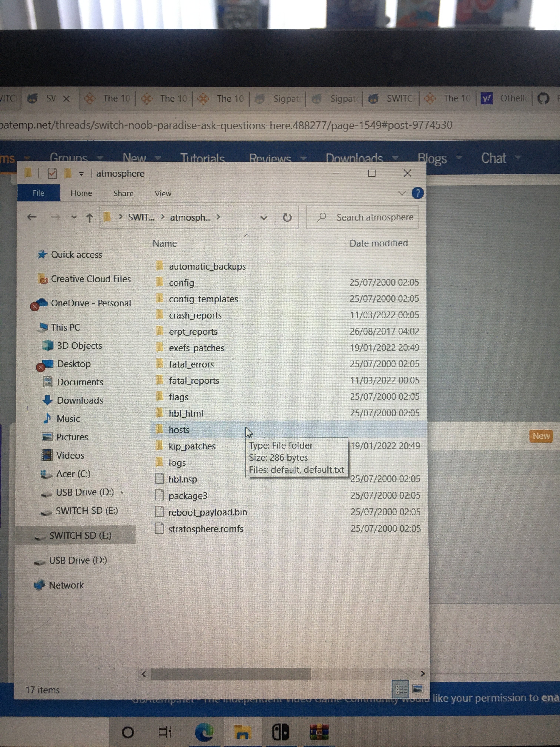Click the 26/08/2017 04:02 date for erpt_reports
This screenshot has height=747, width=560.
[x=384, y=331]
